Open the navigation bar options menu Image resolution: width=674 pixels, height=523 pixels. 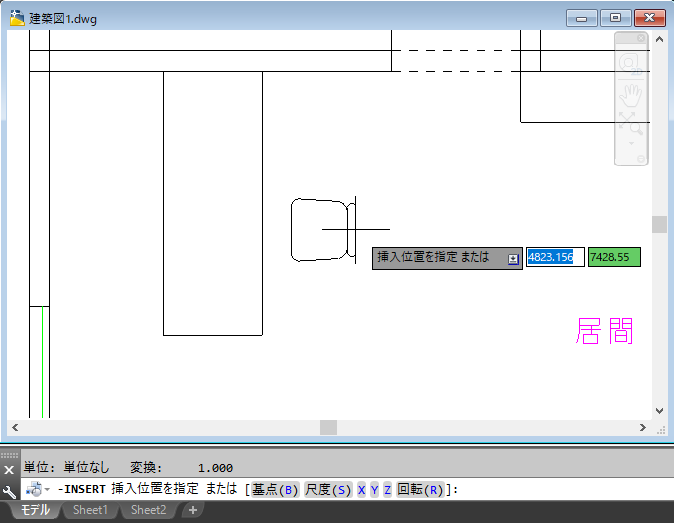tap(641, 159)
